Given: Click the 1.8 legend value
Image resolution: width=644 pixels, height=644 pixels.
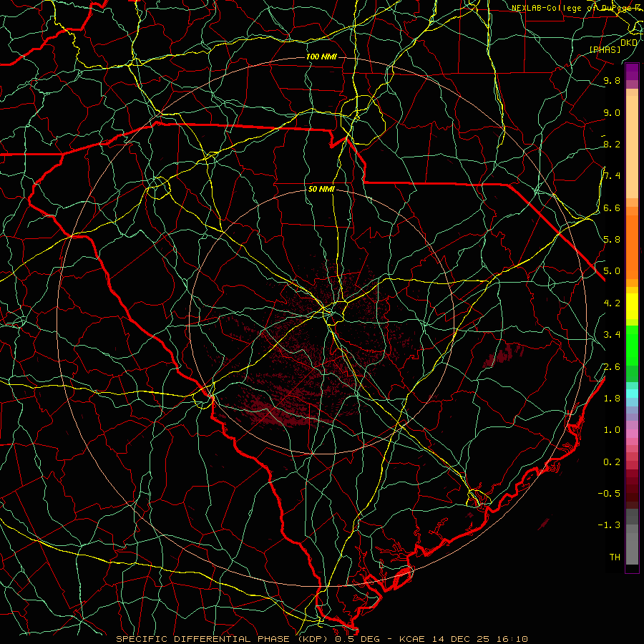Looking at the screenshot, I should (x=612, y=398).
